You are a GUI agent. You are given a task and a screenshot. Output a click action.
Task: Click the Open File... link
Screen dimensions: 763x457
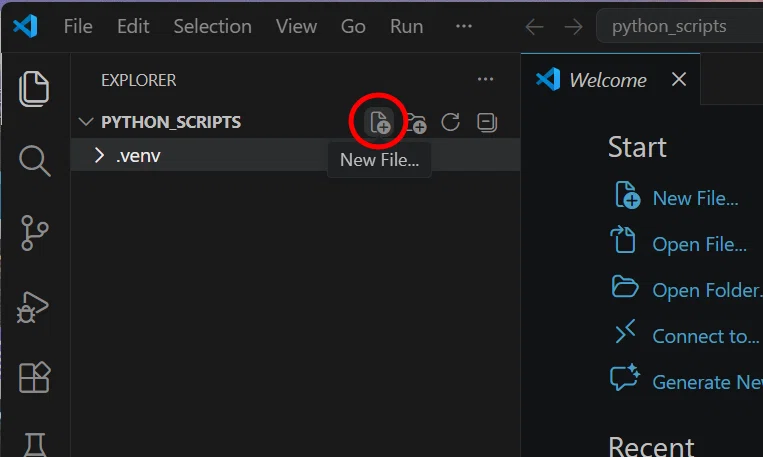699,244
